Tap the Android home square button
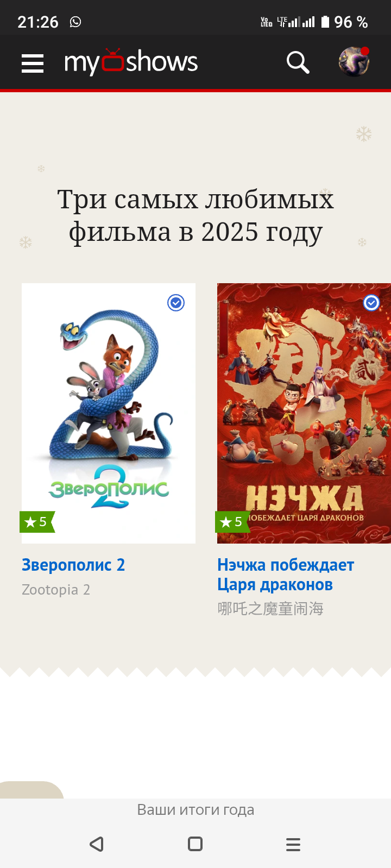This screenshot has height=868, width=391. pos(195,844)
